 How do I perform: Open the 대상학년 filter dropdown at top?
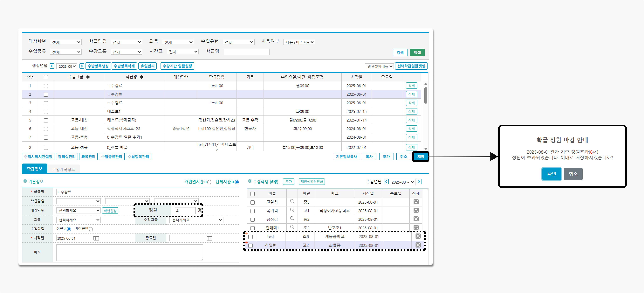(x=66, y=42)
